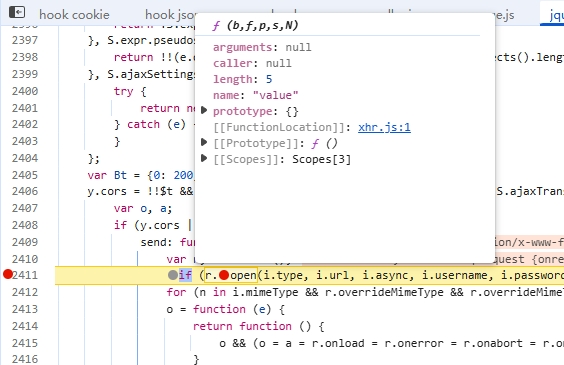
Task: Click line number 2412
Action: (x=25, y=292)
